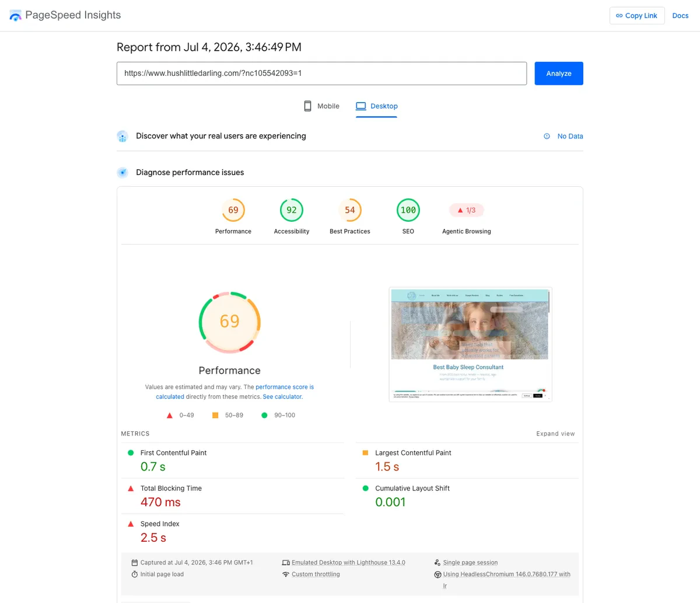
Task: Select the Desktop tab
Action: tap(377, 106)
